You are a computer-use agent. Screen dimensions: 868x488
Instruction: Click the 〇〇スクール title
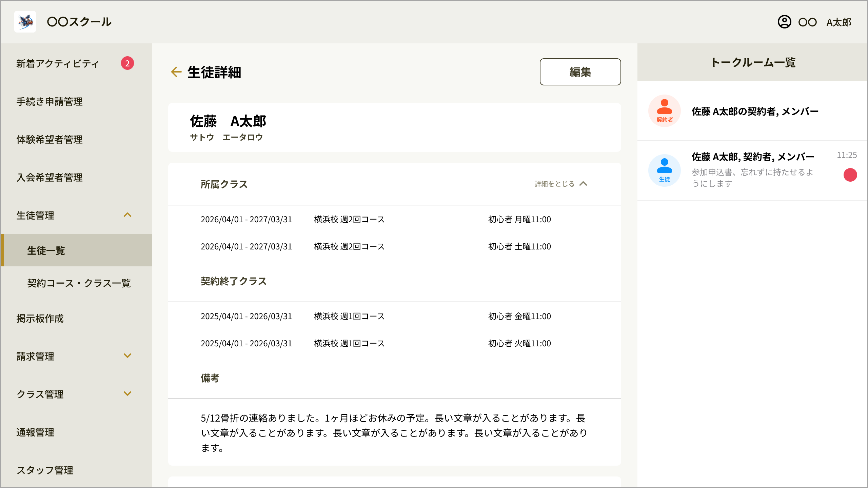pyautogui.click(x=79, y=22)
